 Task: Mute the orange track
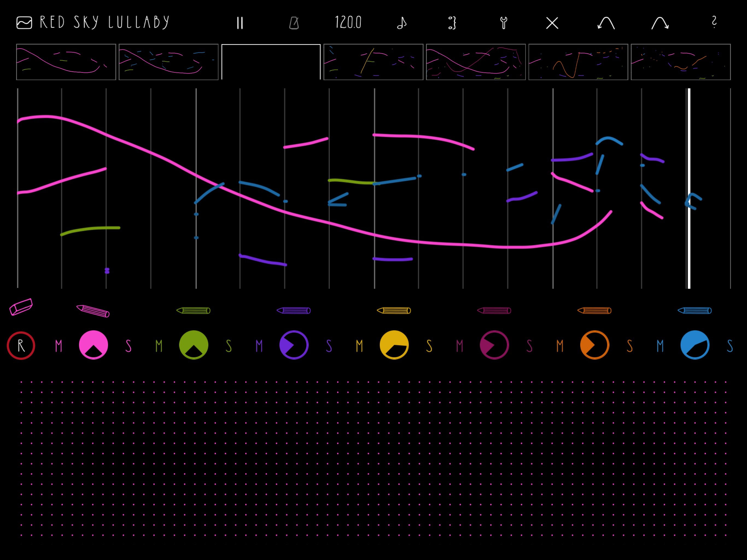tap(560, 346)
